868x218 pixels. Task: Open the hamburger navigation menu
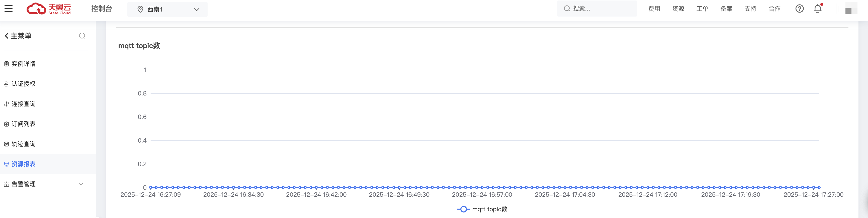point(9,9)
